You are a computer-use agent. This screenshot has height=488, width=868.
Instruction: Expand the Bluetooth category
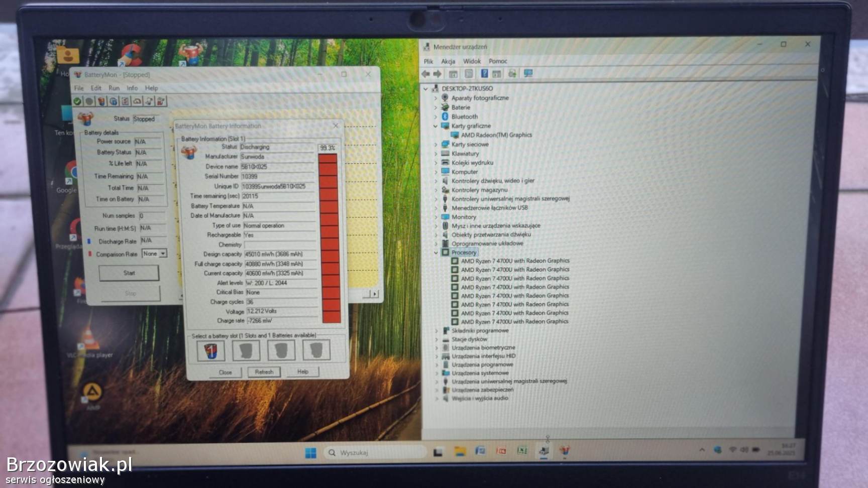(436, 116)
